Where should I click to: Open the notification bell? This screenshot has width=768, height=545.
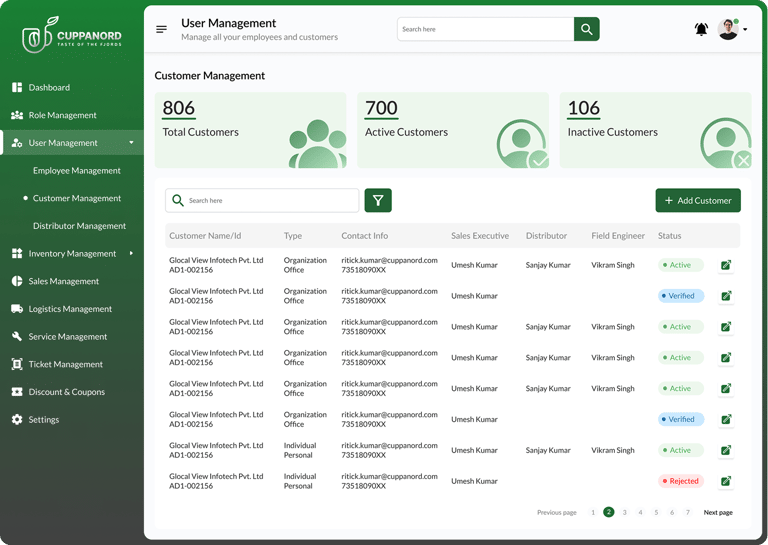(x=701, y=29)
